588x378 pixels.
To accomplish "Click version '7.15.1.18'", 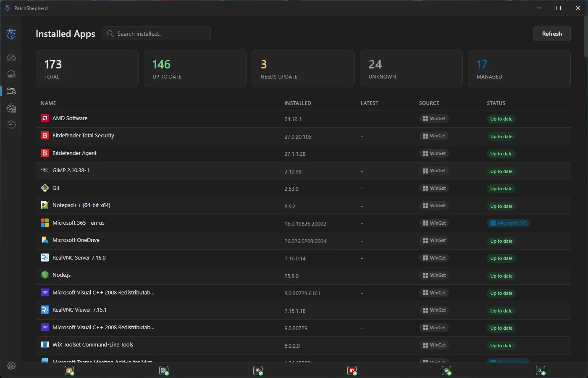I will click(x=295, y=311).
